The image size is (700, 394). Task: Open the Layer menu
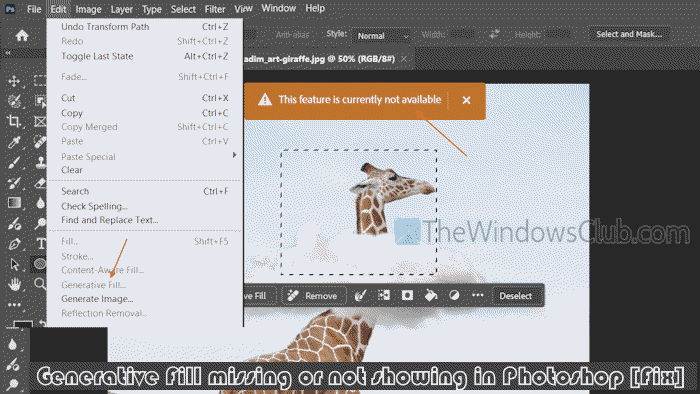121,9
